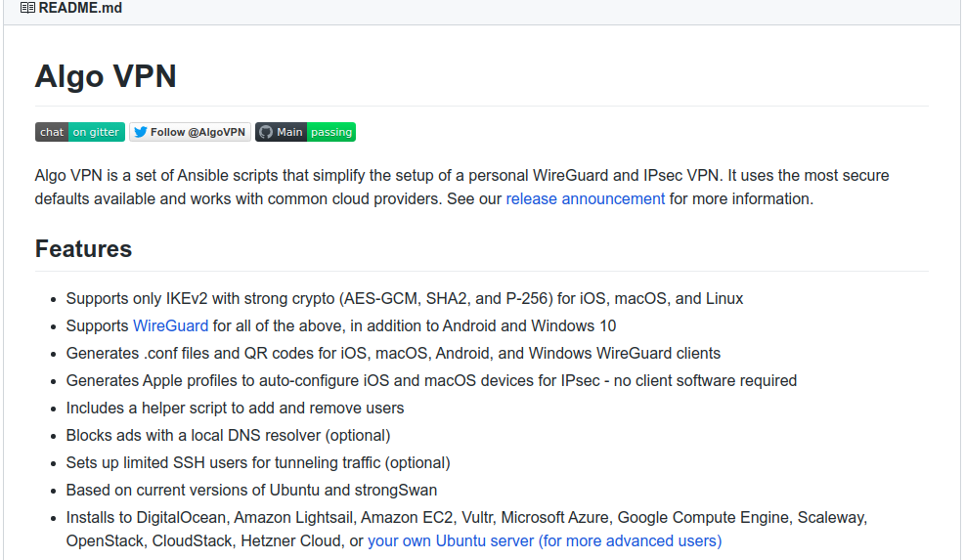Click the QR codes bullet item
Image resolution: width=965 pixels, height=560 pixels.
(x=393, y=353)
